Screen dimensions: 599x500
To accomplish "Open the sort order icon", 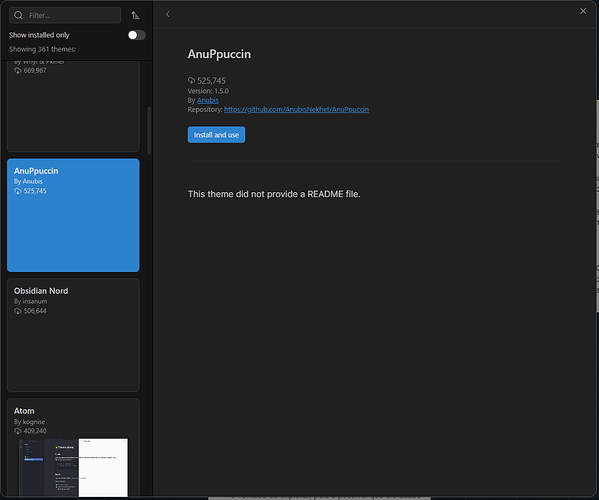I will [x=135, y=15].
